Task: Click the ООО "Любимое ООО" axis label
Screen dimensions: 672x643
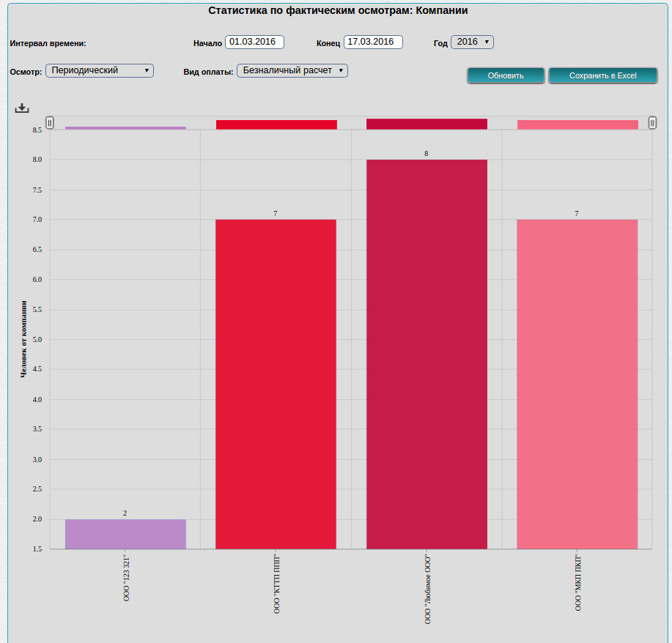Action: point(428,590)
